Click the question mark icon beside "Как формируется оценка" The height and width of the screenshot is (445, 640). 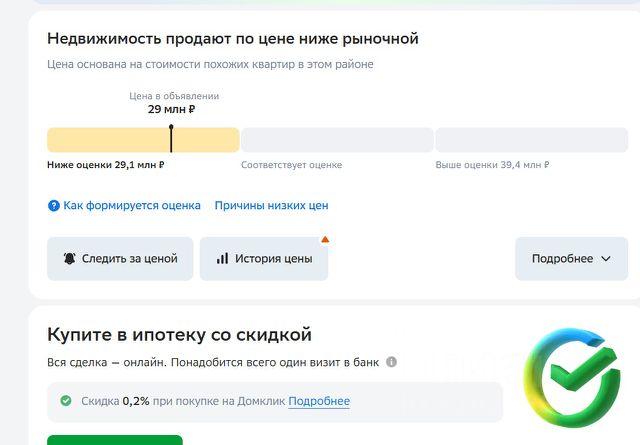(x=54, y=206)
